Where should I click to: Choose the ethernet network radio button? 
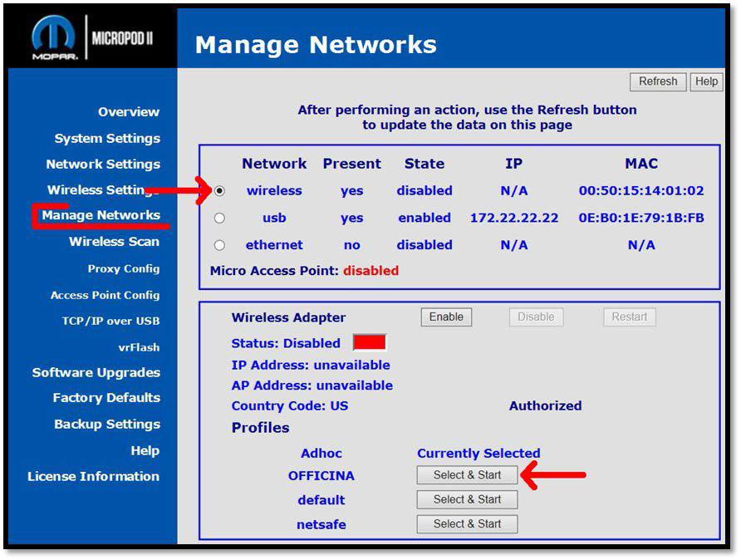pos(219,245)
